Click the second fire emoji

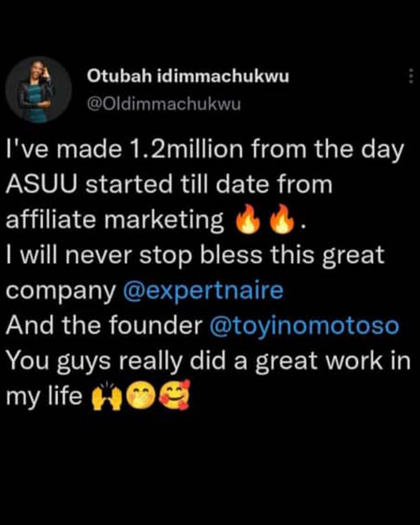point(282,219)
